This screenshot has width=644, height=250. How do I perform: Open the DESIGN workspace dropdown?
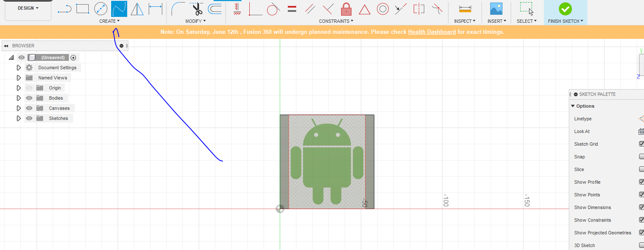click(x=28, y=8)
